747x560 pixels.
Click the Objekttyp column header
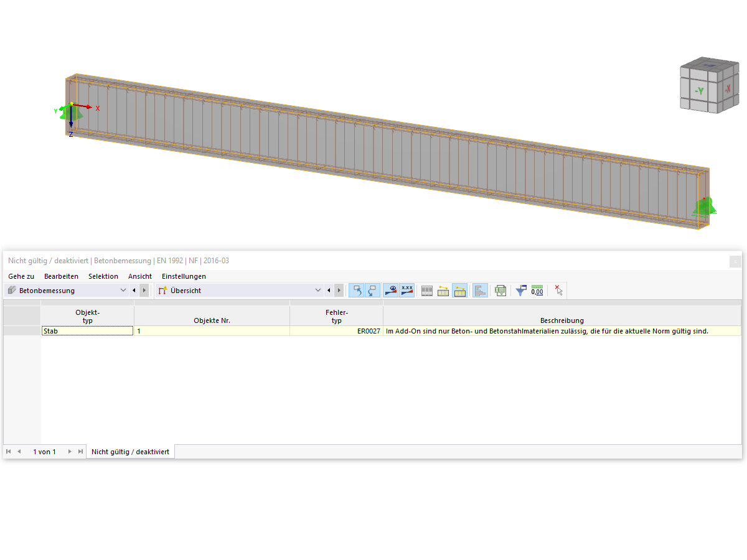pos(87,316)
